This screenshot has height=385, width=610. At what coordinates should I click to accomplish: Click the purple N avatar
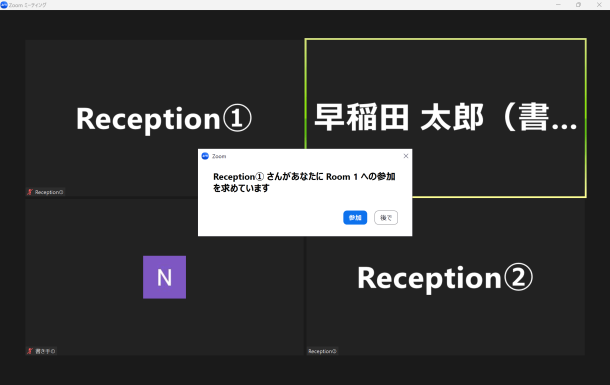pyautogui.click(x=164, y=277)
